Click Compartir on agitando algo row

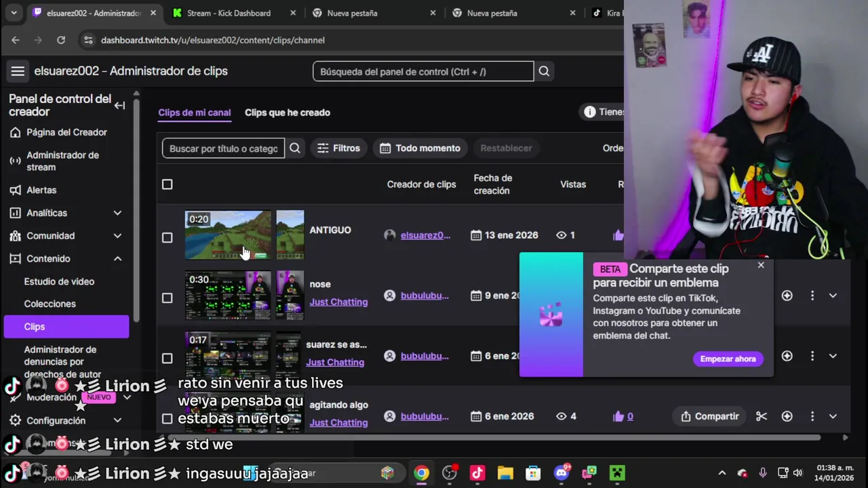click(709, 416)
